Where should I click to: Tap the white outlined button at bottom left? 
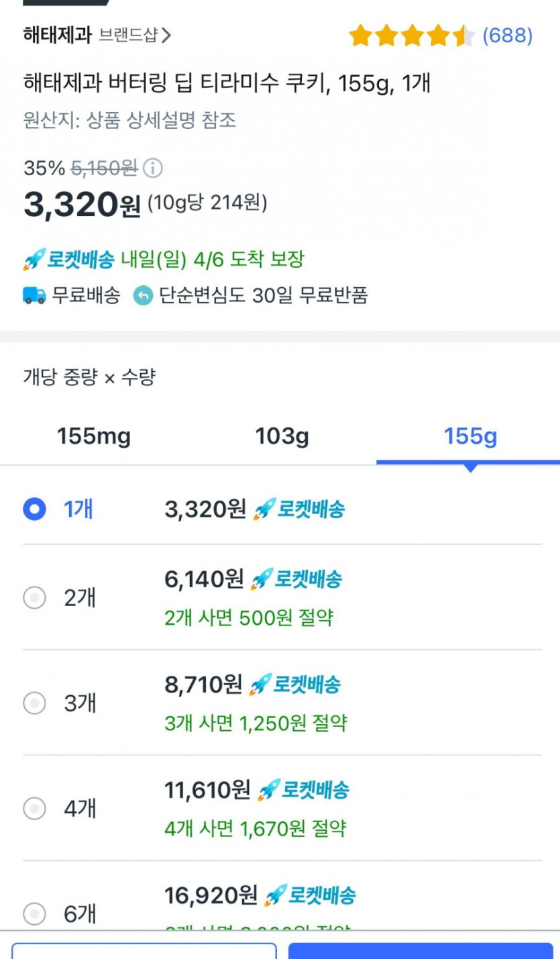pos(144,950)
